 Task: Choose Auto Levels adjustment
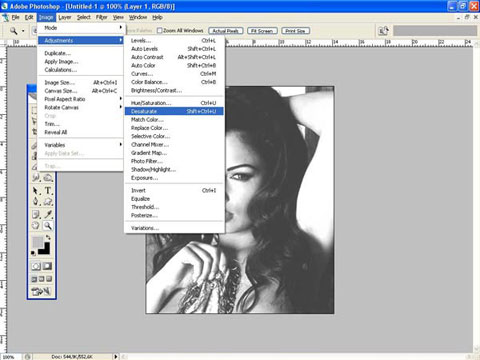coord(174,49)
